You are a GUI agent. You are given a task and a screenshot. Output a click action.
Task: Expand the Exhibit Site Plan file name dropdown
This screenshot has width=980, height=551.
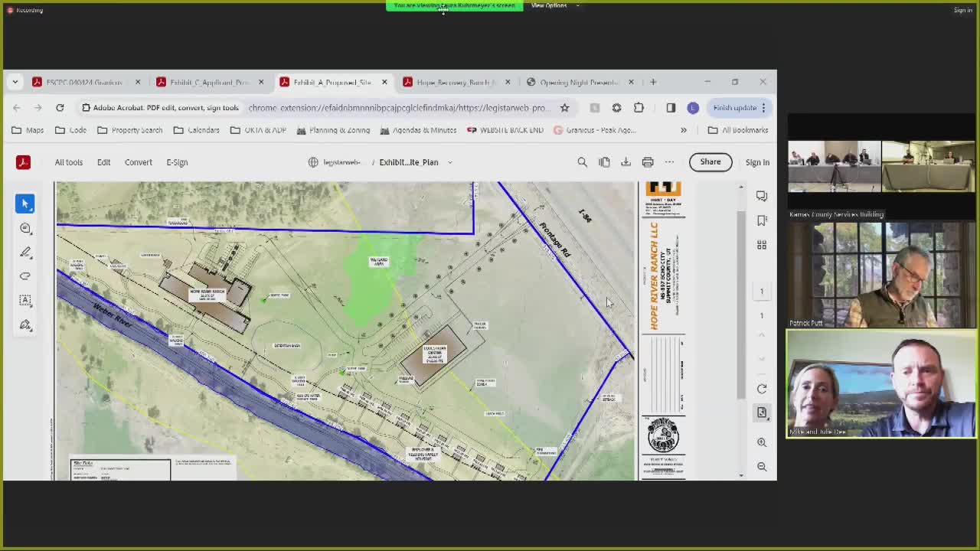point(449,162)
